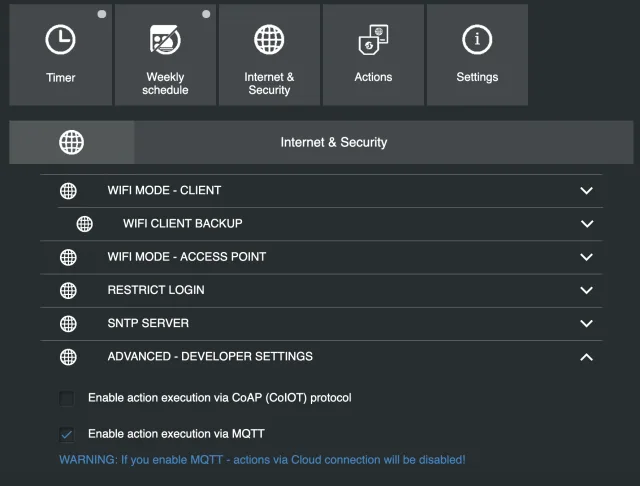
Task: Uncheck action execution via MQTT checkbox
Action: 66,434
